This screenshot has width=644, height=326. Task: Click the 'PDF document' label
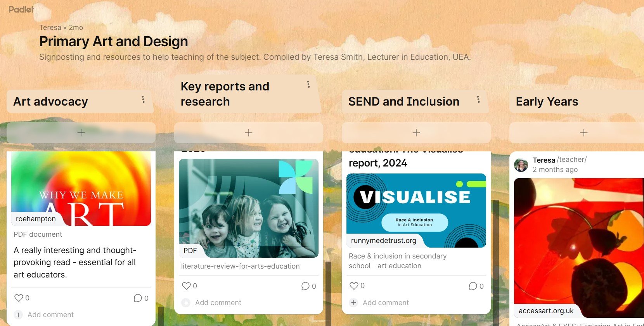pyautogui.click(x=38, y=234)
